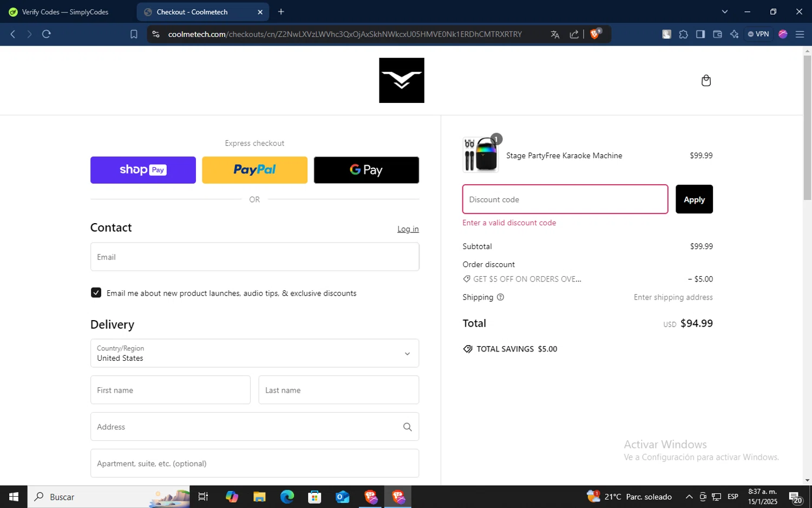Click the address search magnifier icon
812x508 pixels.
point(408,427)
